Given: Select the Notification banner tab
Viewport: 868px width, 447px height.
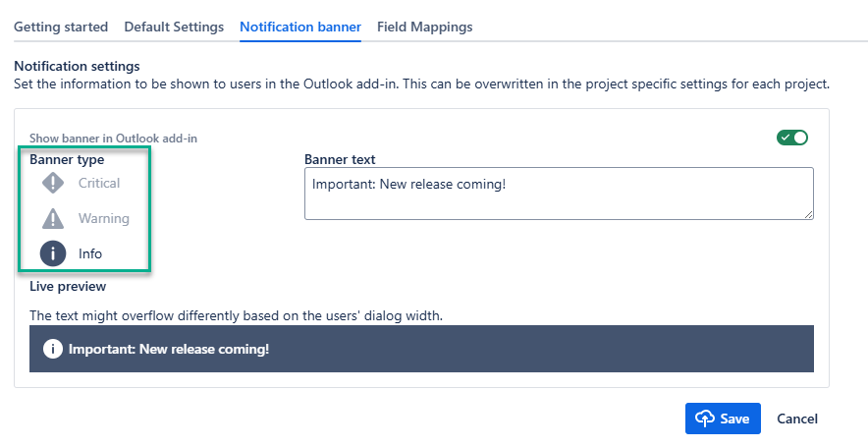Looking at the screenshot, I should point(300,28).
